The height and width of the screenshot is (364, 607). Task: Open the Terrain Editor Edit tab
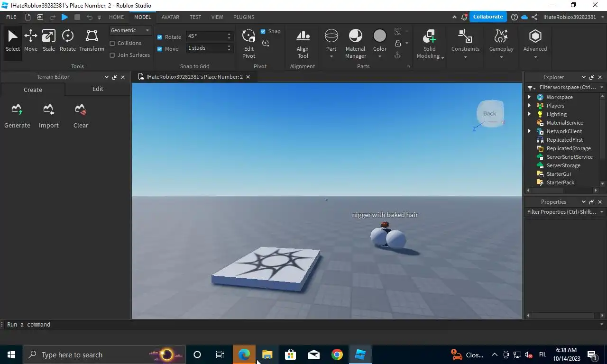pyautogui.click(x=98, y=89)
